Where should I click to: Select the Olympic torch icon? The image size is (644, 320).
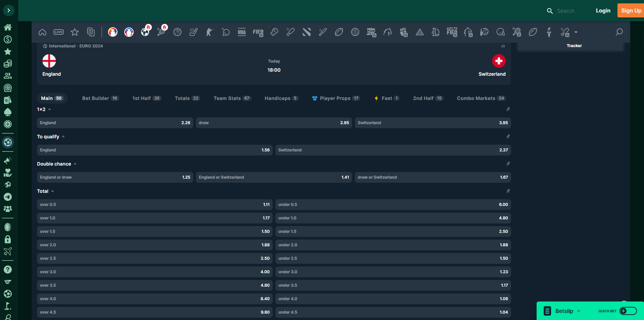click(549, 32)
